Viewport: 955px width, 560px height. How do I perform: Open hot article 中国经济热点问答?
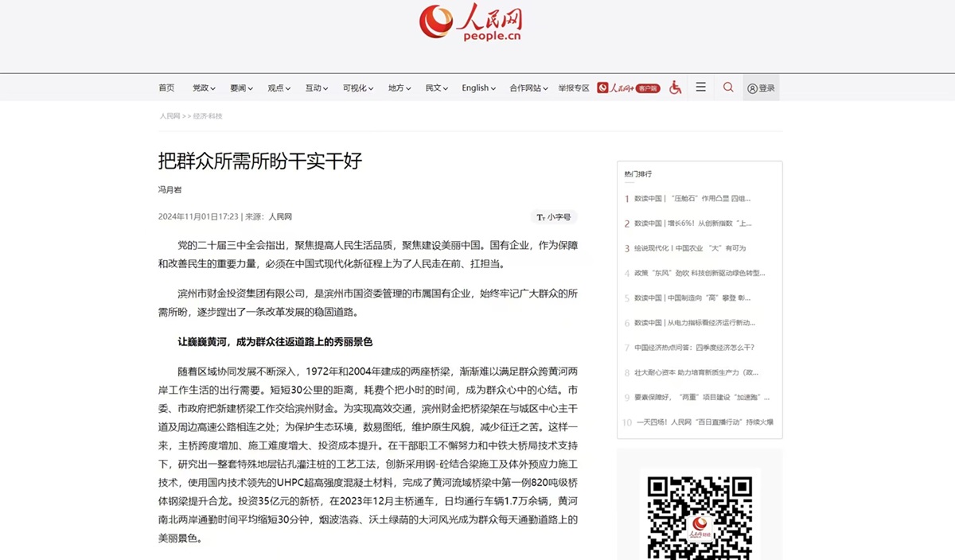(x=694, y=348)
